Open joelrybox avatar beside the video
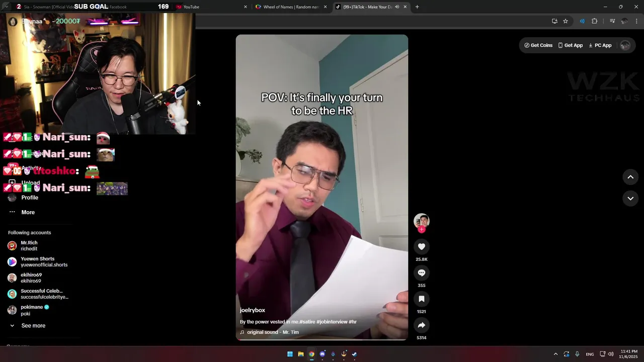This screenshot has width=644, height=362. pyautogui.click(x=422, y=221)
